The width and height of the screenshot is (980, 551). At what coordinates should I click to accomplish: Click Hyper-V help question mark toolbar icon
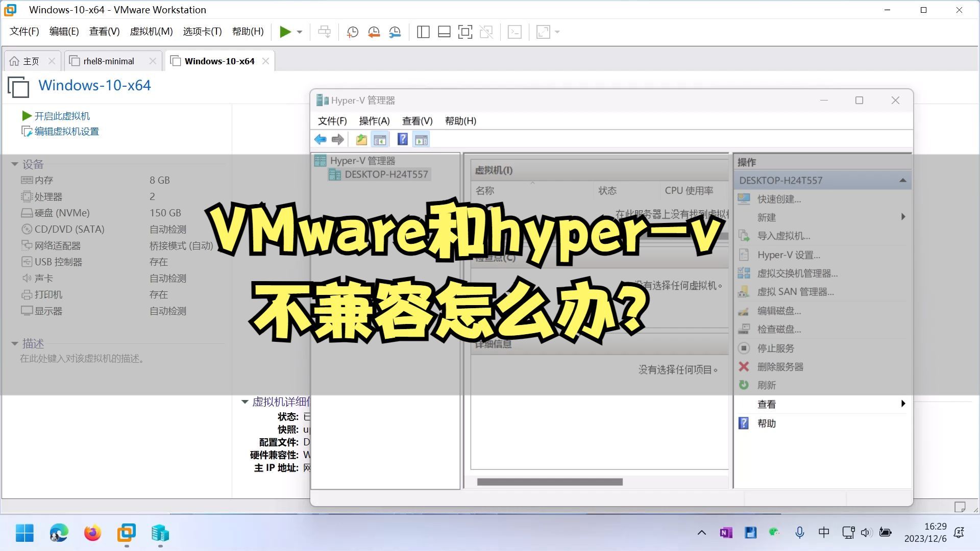coord(402,139)
